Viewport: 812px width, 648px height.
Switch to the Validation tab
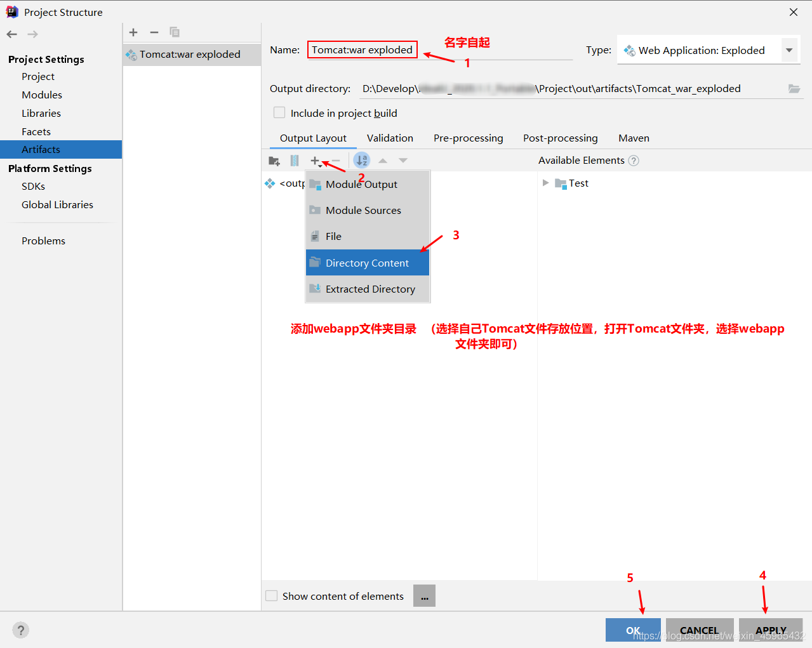coord(390,138)
